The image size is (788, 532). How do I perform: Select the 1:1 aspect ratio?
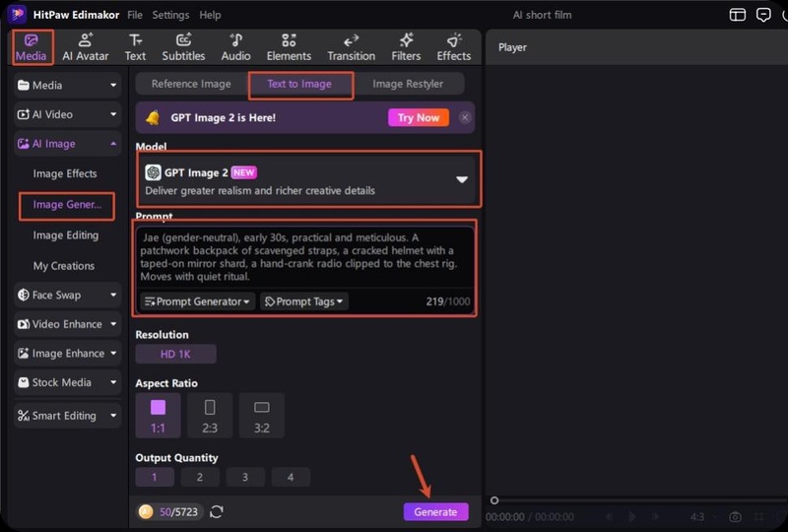point(158,416)
